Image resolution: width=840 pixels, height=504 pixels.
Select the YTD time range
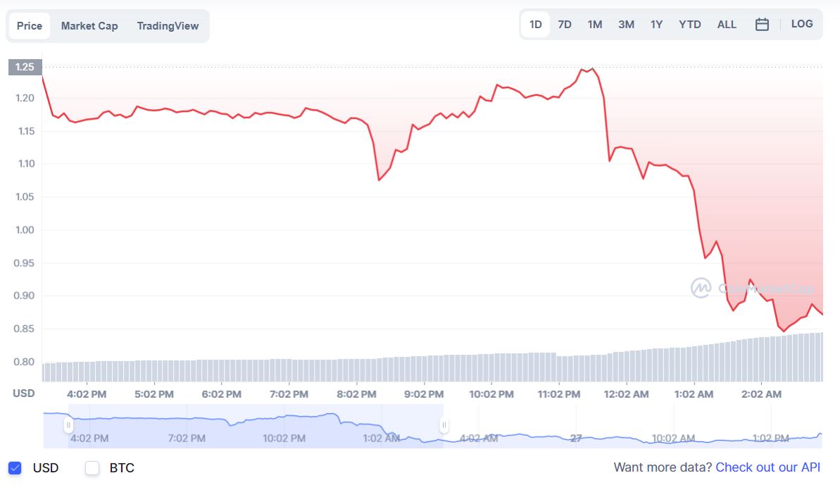[690, 25]
